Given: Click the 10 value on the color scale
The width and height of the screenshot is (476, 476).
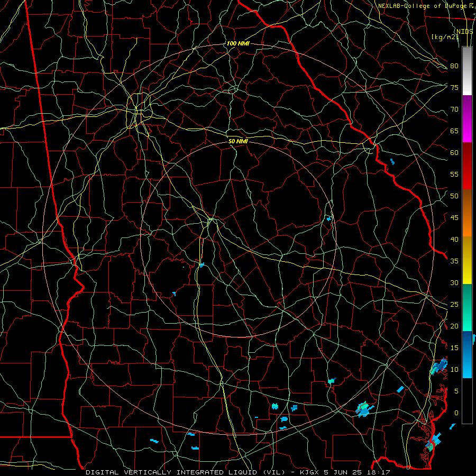Looking at the screenshot, I should tap(454, 370).
